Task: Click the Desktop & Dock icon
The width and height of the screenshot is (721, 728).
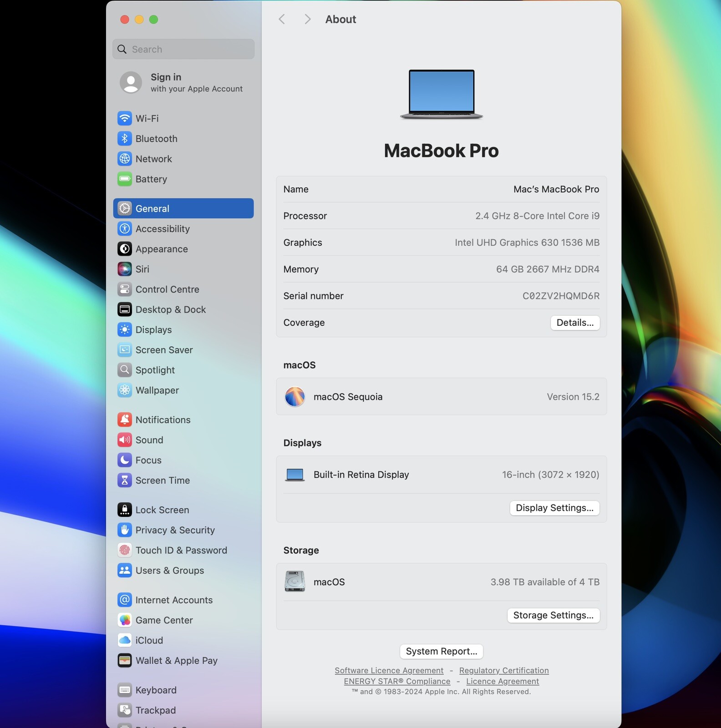Action: [x=124, y=309]
